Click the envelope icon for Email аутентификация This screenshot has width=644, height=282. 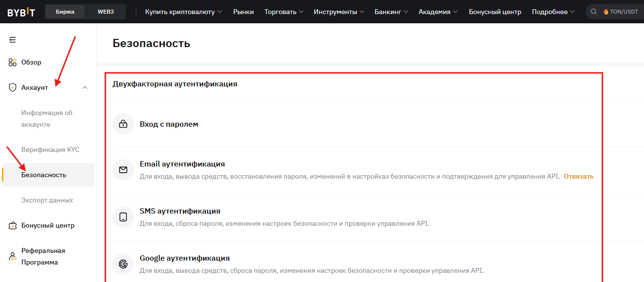[x=123, y=170]
